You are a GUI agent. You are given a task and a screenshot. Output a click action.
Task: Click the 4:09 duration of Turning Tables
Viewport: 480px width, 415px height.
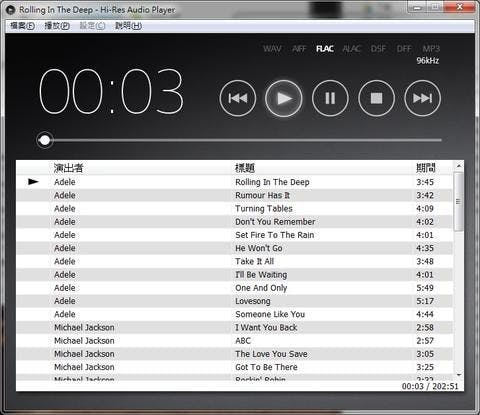pyautogui.click(x=425, y=209)
